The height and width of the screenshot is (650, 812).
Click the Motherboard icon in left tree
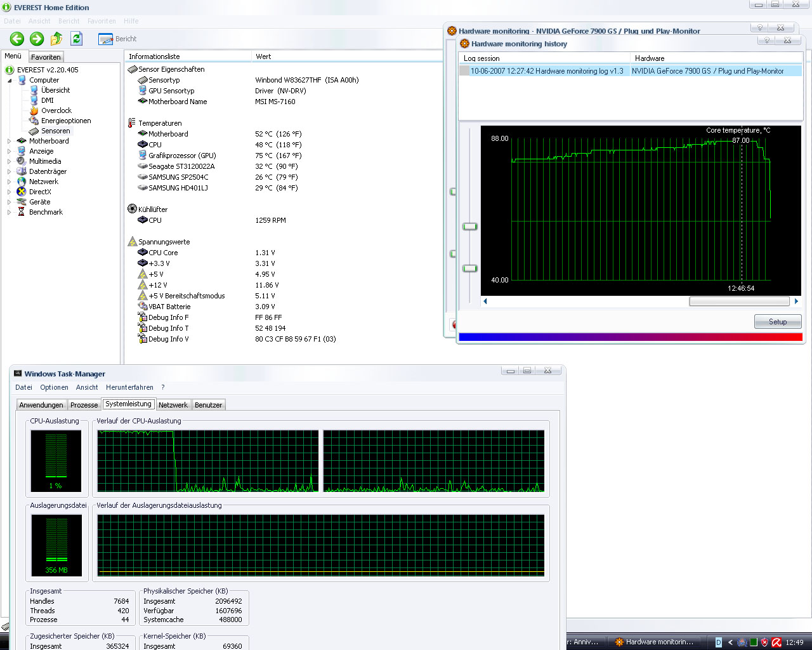coord(22,141)
